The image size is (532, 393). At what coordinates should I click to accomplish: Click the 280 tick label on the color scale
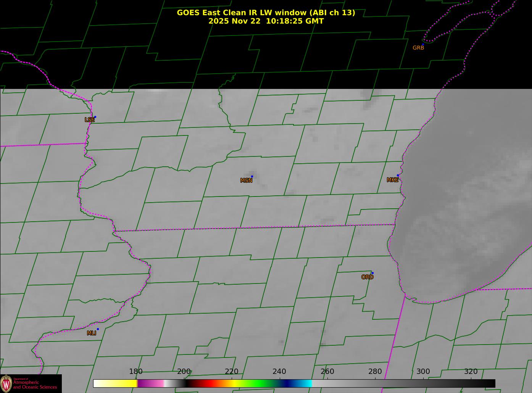point(375,371)
